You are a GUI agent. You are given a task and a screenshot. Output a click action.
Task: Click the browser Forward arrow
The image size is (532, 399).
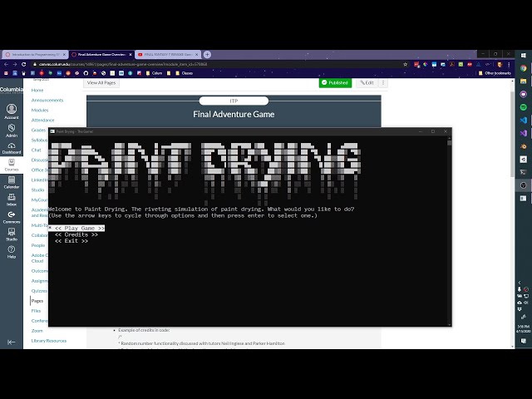[x=15, y=64]
